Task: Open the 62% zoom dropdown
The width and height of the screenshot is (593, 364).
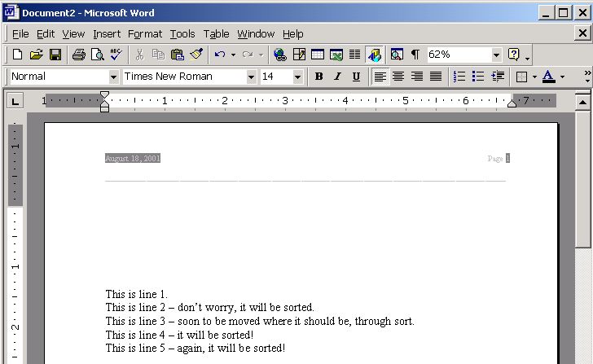Action: point(496,55)
